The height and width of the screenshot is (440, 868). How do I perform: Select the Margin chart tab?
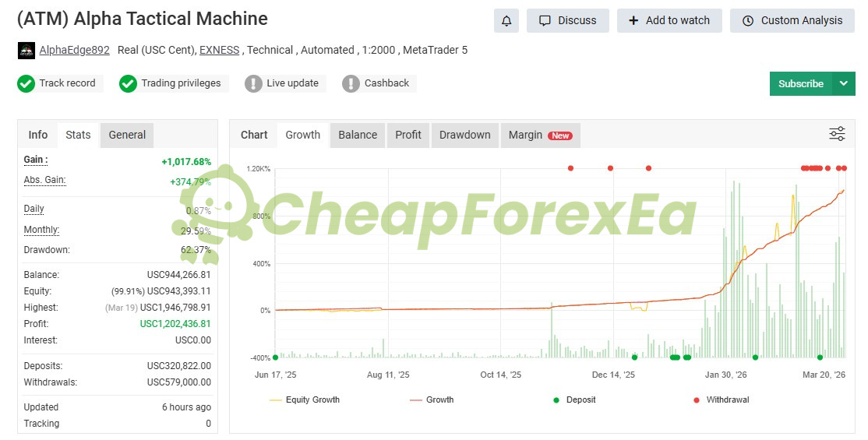click(540, 135)
